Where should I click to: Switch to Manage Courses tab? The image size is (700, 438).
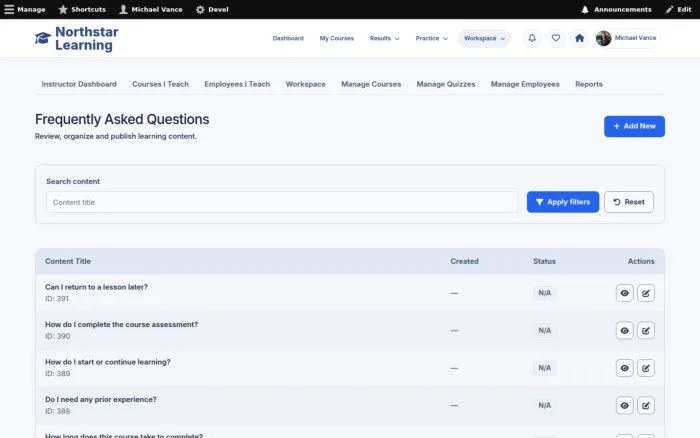[371, 84]
